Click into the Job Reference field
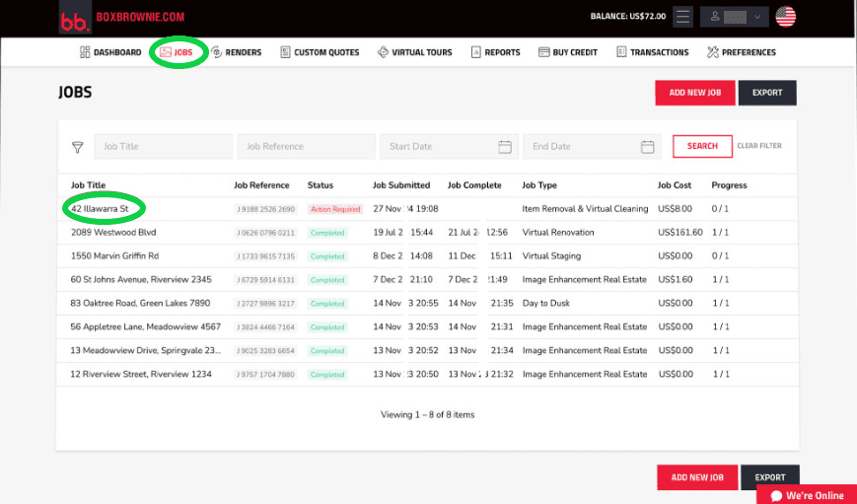 (306, 147)
